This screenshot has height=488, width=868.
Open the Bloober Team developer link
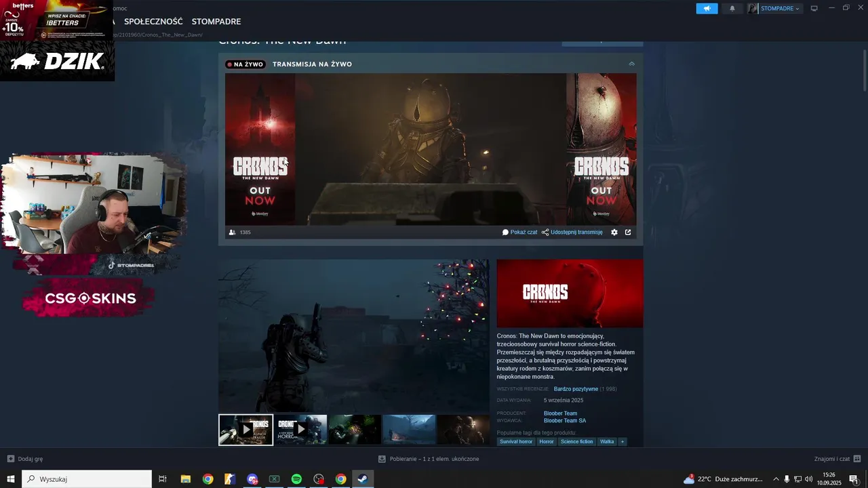(560, 413)
